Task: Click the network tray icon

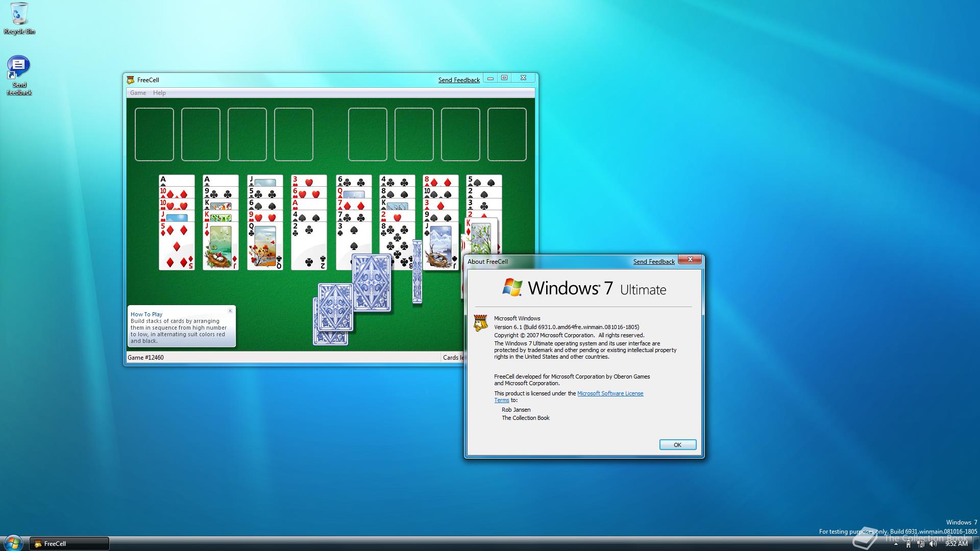Action: coord(921,544)
